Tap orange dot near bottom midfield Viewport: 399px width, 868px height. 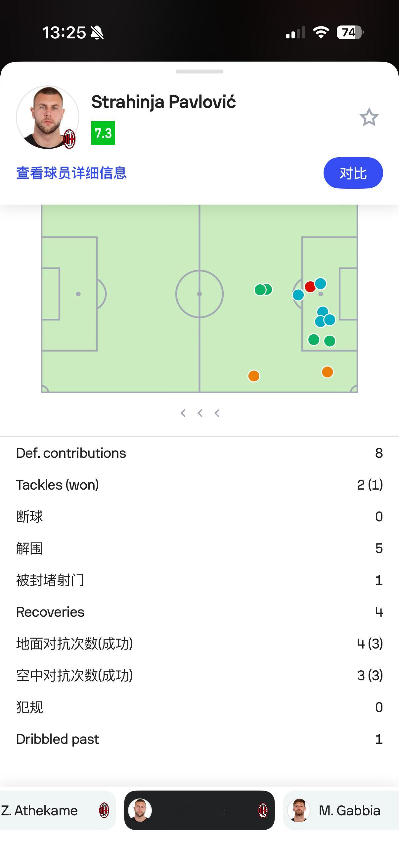pos(253,376)
